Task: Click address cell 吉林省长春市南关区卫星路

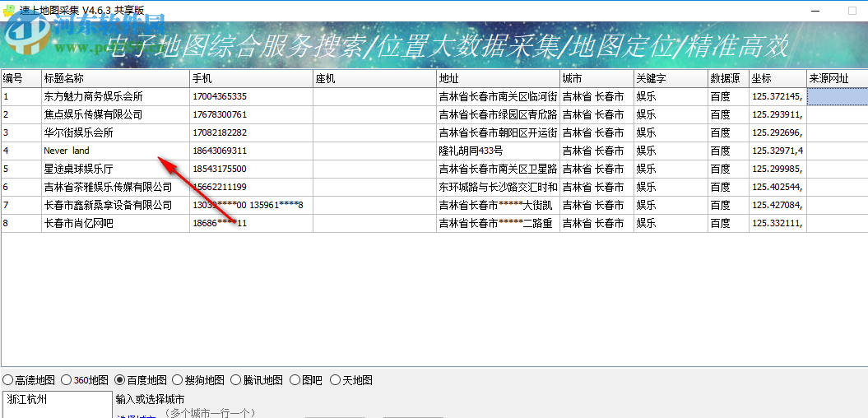Action: [x=499, y=169]
